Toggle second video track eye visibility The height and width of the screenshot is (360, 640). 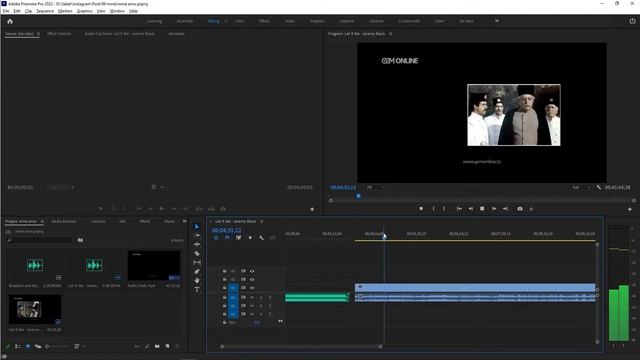pos(252,280)
